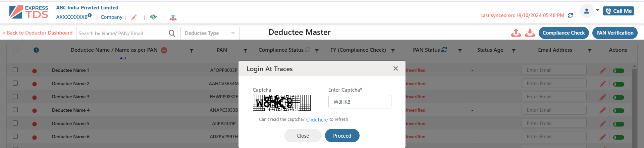The height and width of the screenshot is (148, 644).
Task: Select all rows with header checkbox
Action: coord(15,49)
